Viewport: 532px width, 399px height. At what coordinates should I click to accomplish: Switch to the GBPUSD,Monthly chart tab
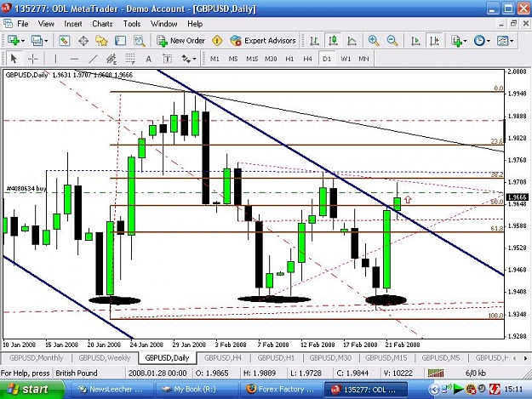(37, 358)
